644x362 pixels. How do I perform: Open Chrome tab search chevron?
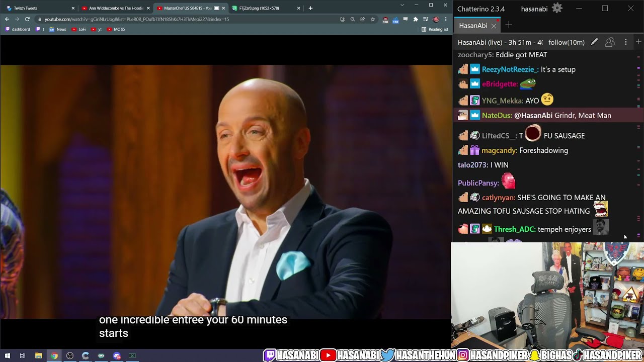click(x=402, y=5)
